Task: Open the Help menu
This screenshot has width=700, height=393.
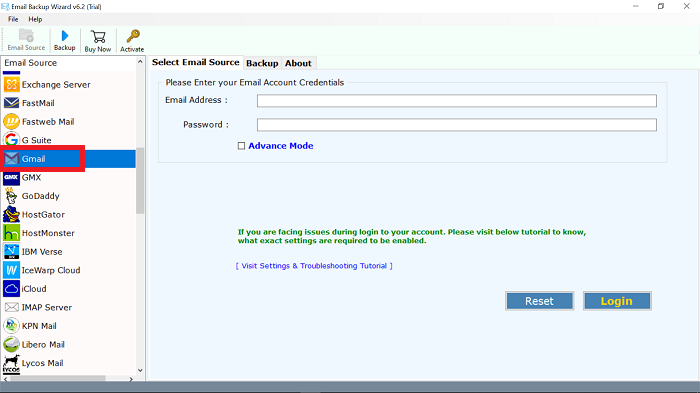Action: [x=35, y=19]
